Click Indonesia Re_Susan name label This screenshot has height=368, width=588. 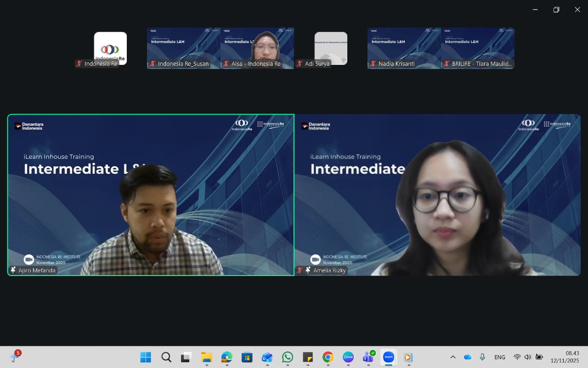[x=183, y=64]
